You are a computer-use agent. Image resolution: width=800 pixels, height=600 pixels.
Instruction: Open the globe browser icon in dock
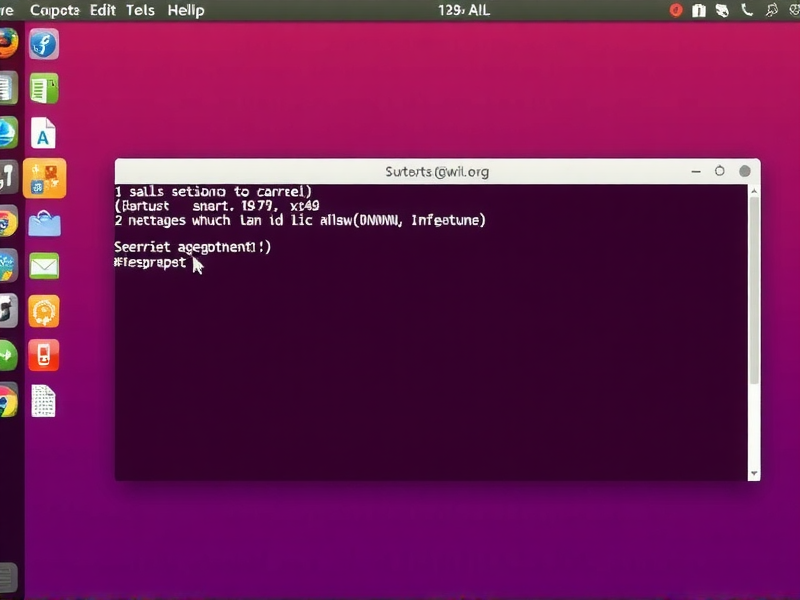point(9,133)
